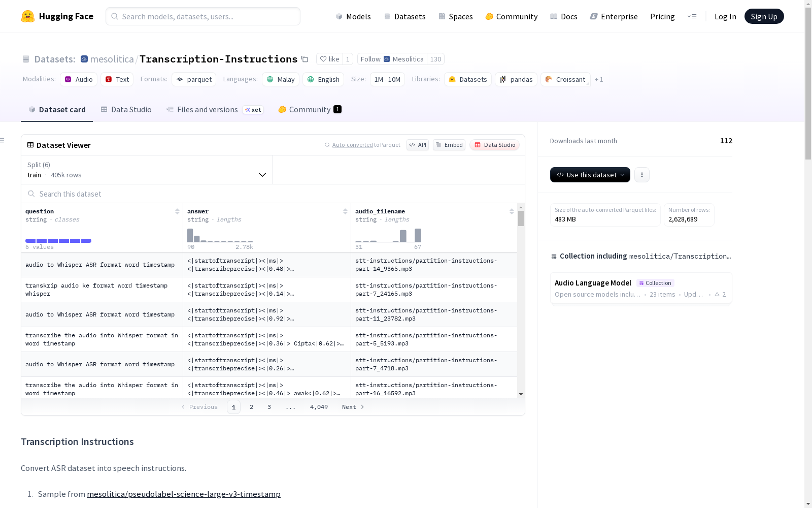812x508 pixels.
Task: Expand the Use this dataset dropdown
Action: click(x=590, y=175)
